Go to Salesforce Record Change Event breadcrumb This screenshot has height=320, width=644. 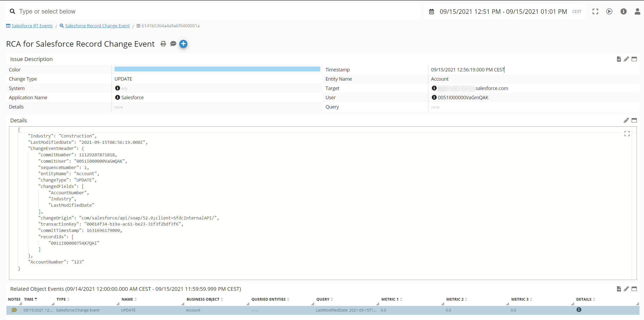[97, 26]
